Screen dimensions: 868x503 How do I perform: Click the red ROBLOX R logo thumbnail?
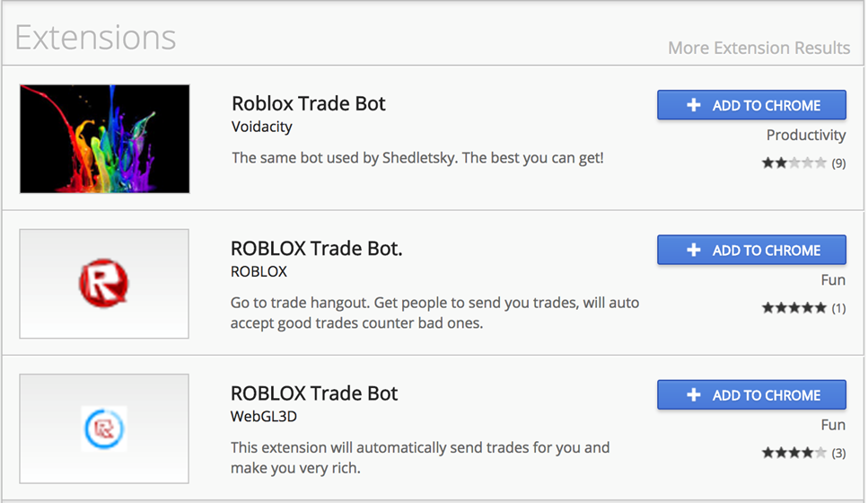click(104, 284)
